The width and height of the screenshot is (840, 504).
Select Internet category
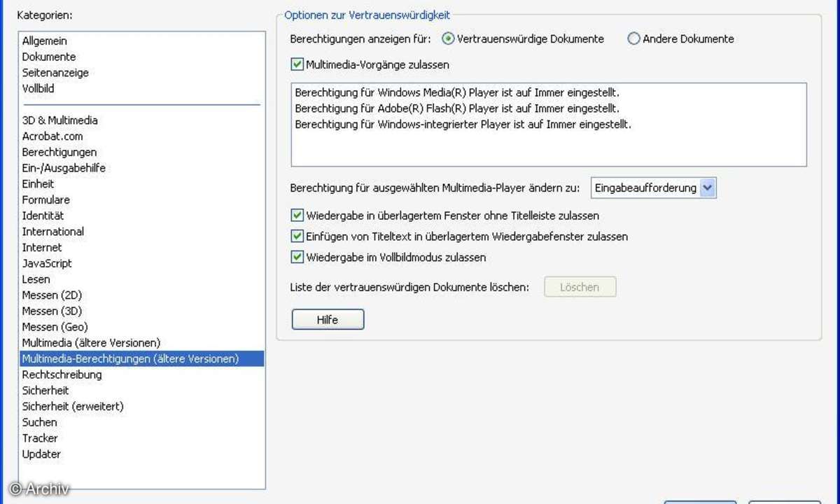[x=42, y=248]
